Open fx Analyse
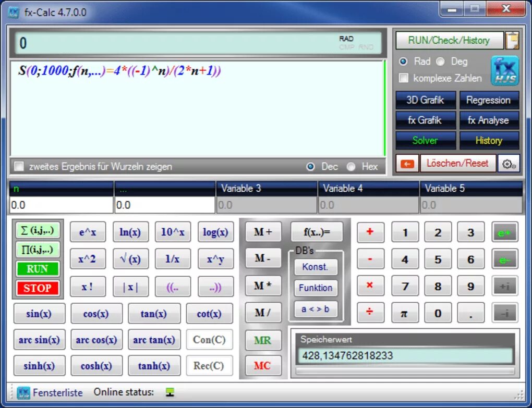The height and width of the screenshot is (408, 532). (489, 120)
